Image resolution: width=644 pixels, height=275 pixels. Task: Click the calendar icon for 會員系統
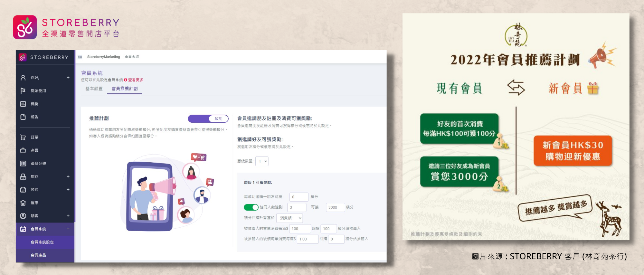click(23, 229)
